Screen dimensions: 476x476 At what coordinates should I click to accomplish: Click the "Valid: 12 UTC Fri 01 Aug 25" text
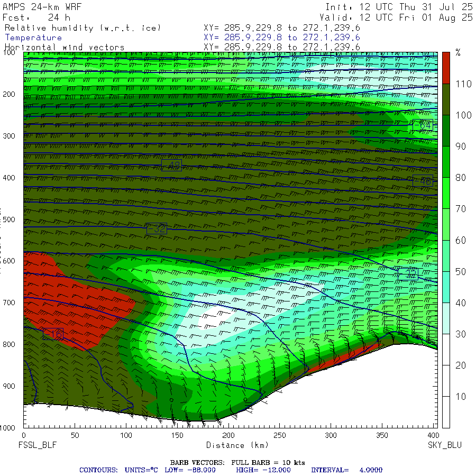(x=397, y=17)
